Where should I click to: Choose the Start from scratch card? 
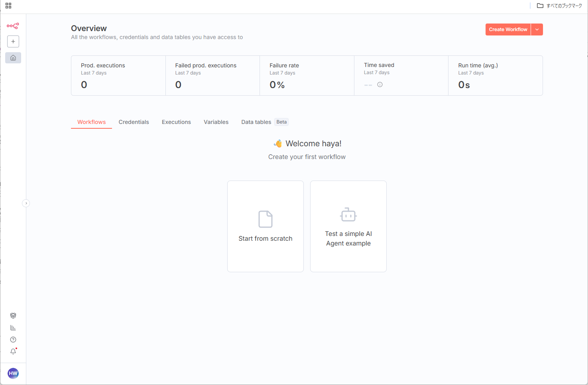click(x=265, y=226)
